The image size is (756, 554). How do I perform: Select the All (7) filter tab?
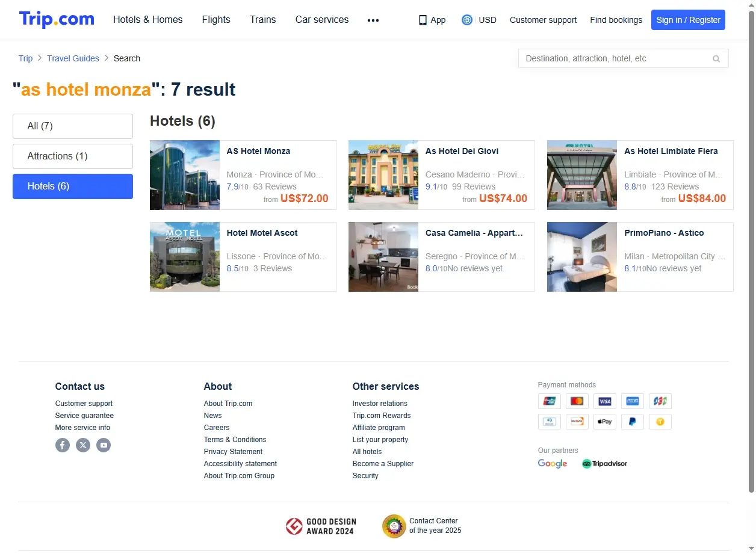73,126
